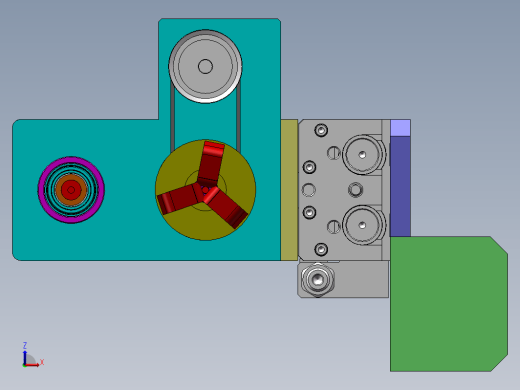Pick the top red chuck jaw
Viewport: 520px width, 390px height.
click(211, 163)
